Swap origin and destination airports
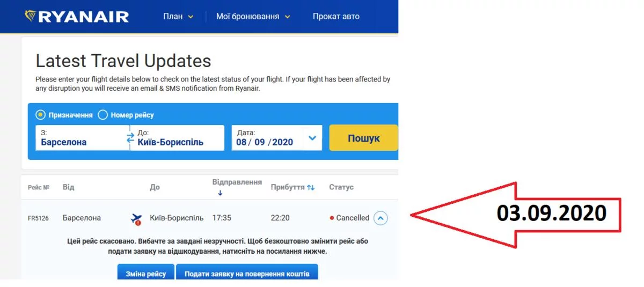 [130, 138]
